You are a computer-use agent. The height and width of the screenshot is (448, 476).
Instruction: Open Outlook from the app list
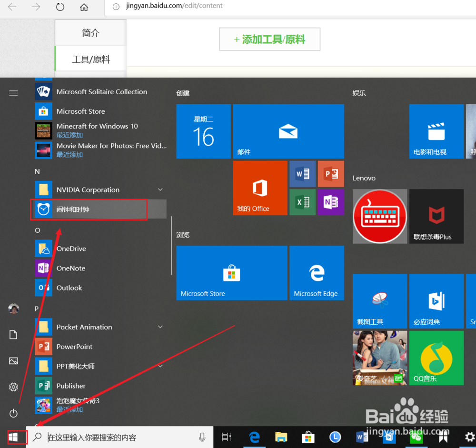click(x=100, y=288)
